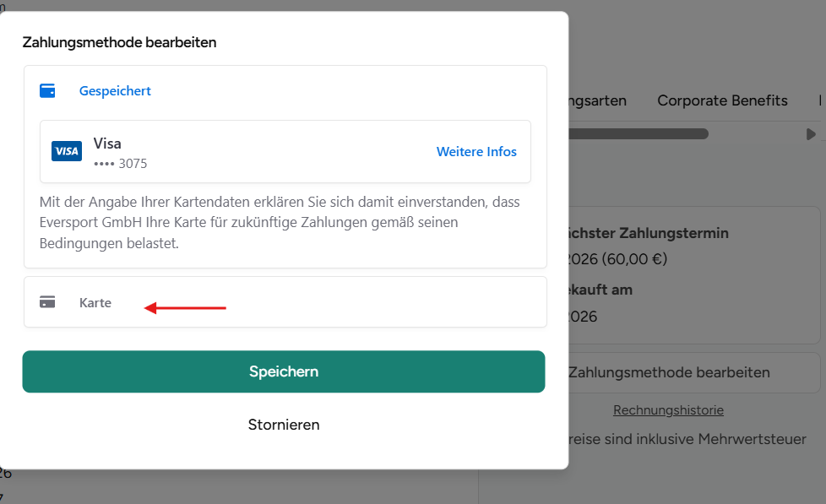Click the blue wallet icon beside Gespeichert
The width and height of the screenshot is (826, 504).
click(47, 90)
